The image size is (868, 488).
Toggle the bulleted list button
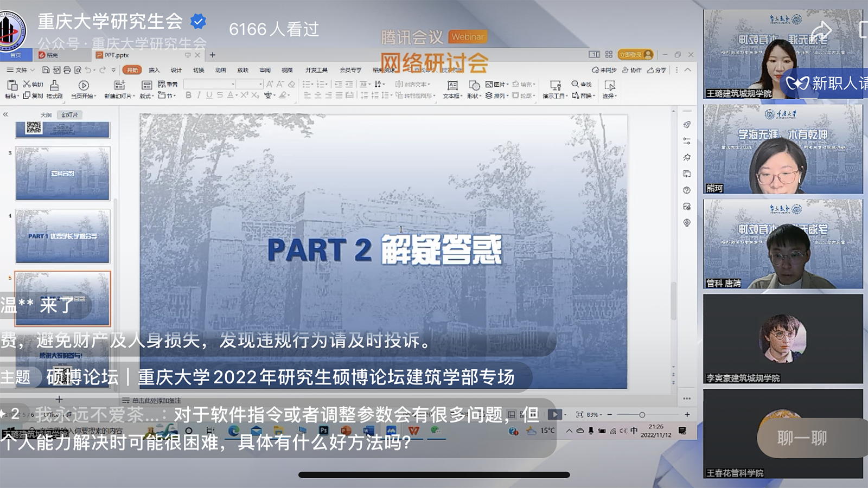point(308,84)
